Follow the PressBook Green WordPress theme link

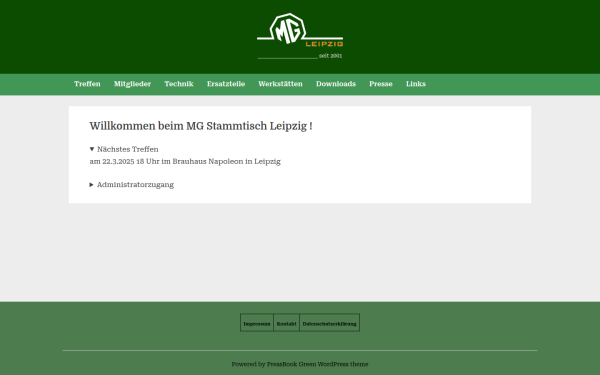click(x=317, y=364)
